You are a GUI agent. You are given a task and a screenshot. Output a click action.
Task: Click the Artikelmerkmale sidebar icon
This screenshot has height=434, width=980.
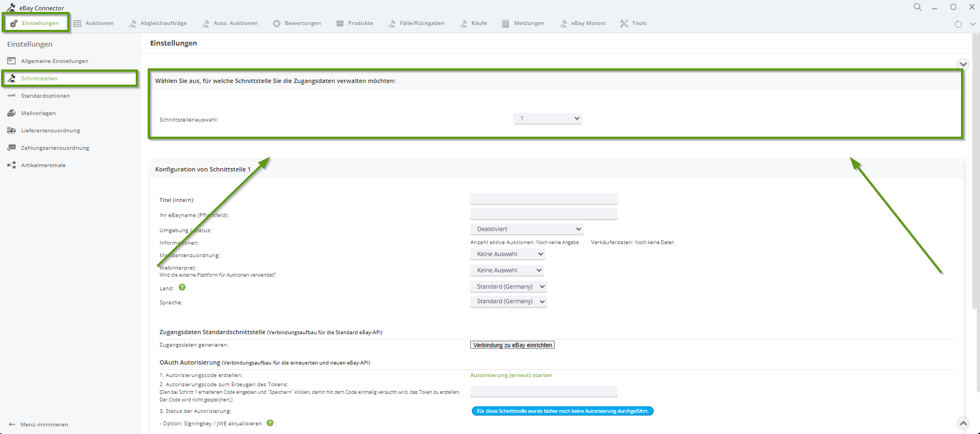point(11,165)
